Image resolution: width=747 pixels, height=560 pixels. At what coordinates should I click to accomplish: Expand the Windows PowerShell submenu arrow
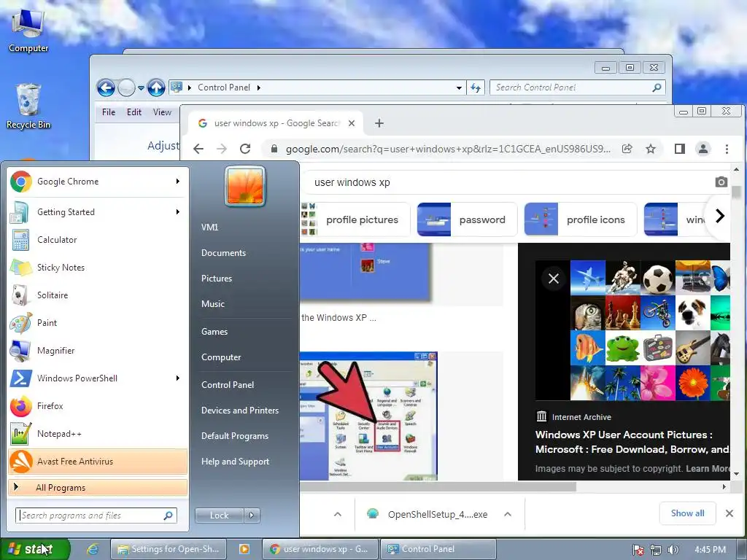(178, 378)
